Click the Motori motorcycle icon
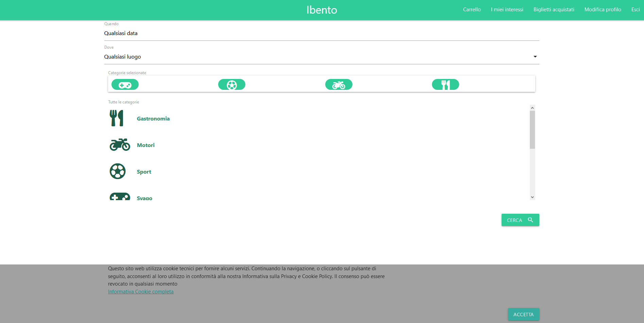The image size is (644, 323). tap(120, 145)
